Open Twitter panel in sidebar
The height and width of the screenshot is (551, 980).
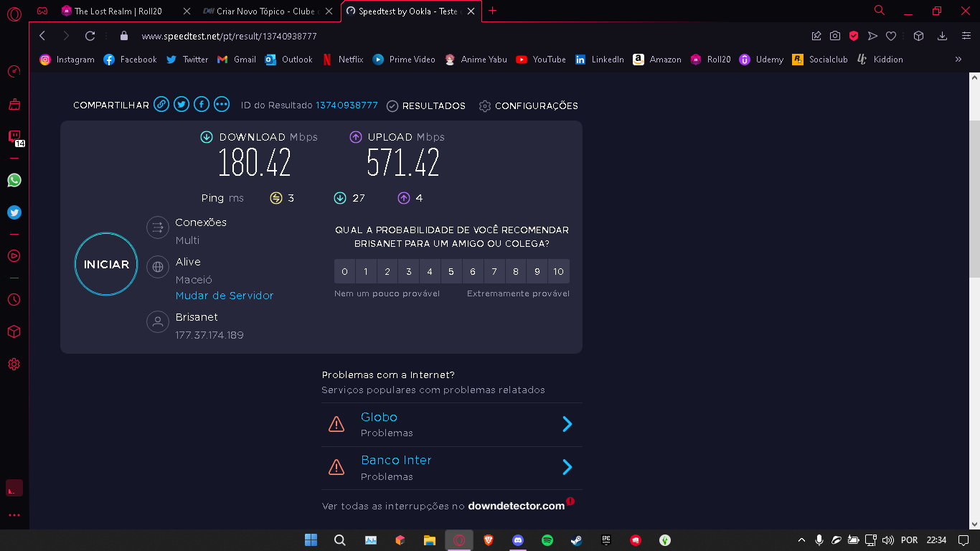click(x=14, y=212)
